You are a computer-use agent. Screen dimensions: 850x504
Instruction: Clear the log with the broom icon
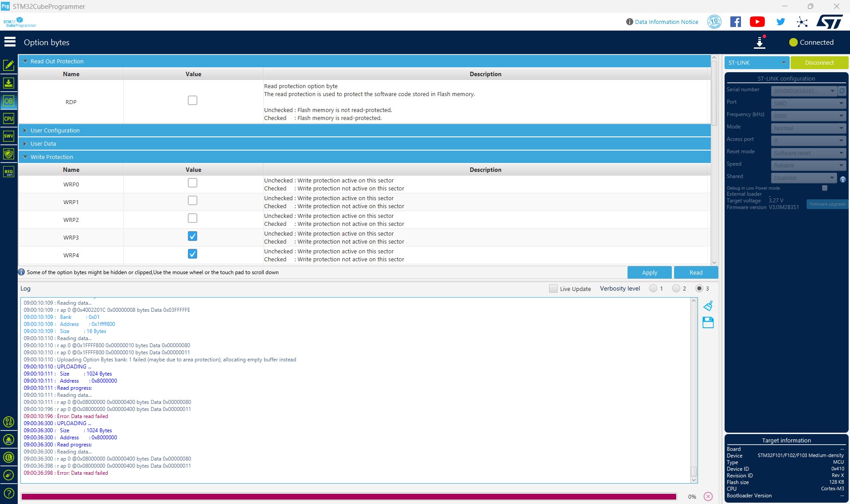(708, 306)
